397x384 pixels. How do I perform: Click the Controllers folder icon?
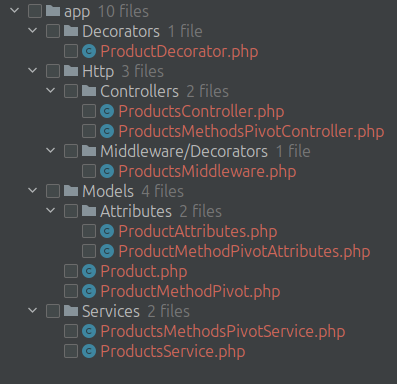click(89, 91)
